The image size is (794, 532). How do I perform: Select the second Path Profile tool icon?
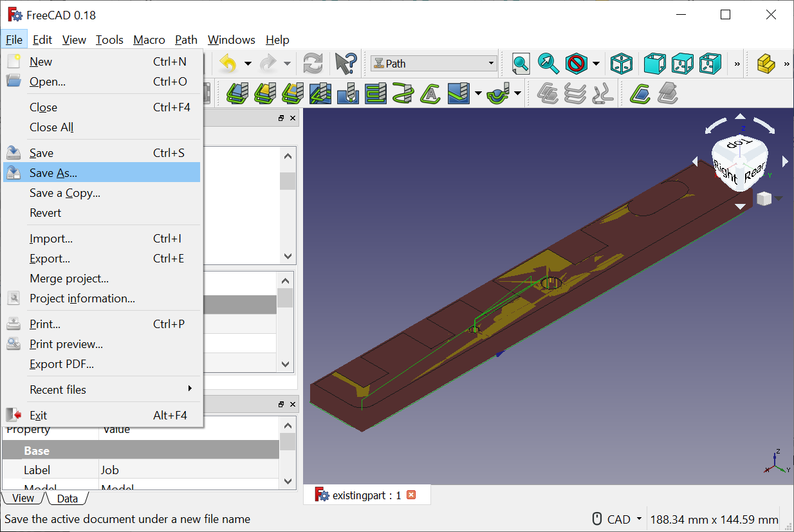pos(265,93)
